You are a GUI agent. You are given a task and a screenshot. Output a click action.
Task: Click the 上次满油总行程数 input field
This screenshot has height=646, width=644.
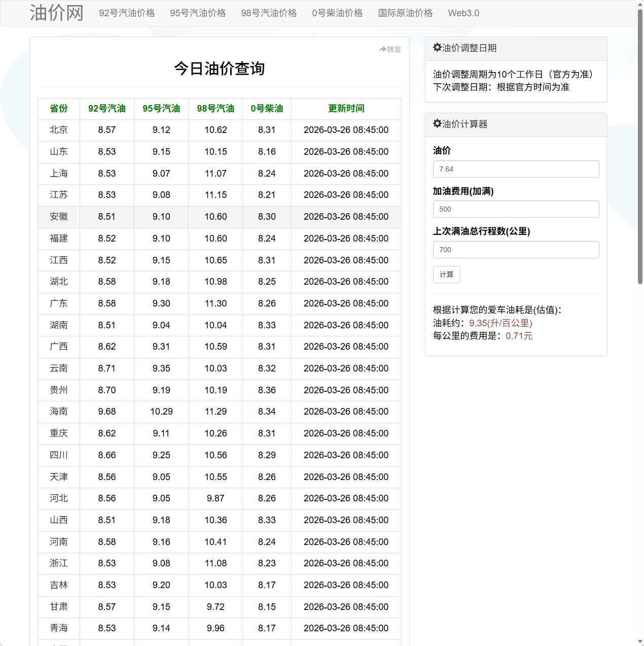click(x=516, y=250)
